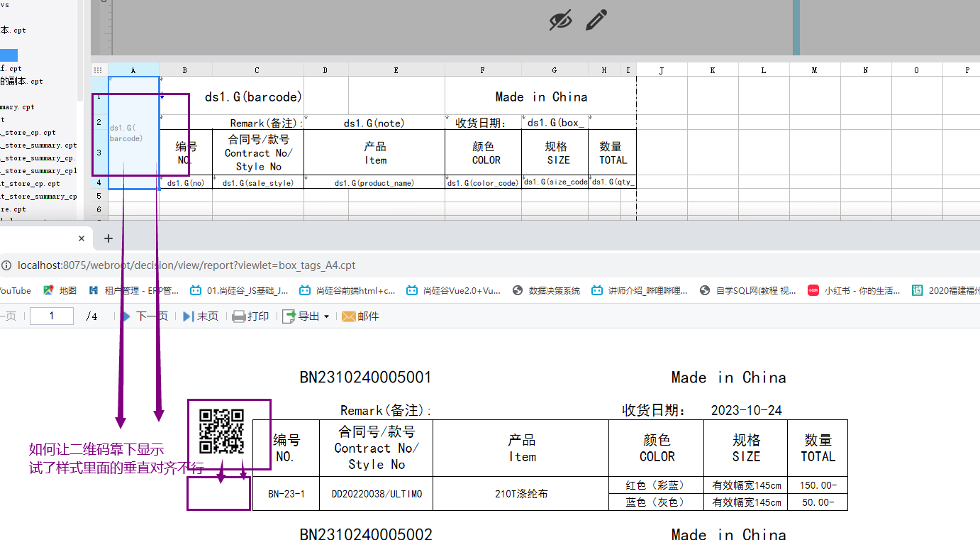The height and width of the screenshot is (540, 980).
Task: Toggle the crossed-out eye visibility icon
Action: coord(560,21)
